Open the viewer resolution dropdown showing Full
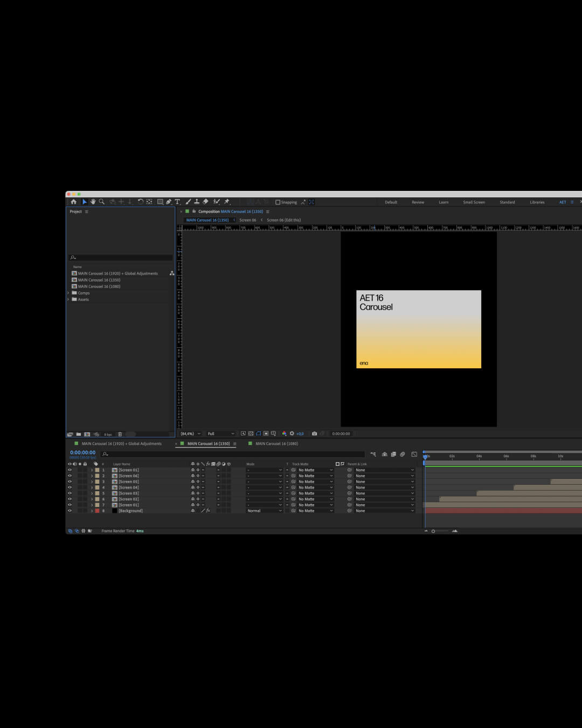Image resolution: width=582 pixels, height=728 pixels. 221,434
